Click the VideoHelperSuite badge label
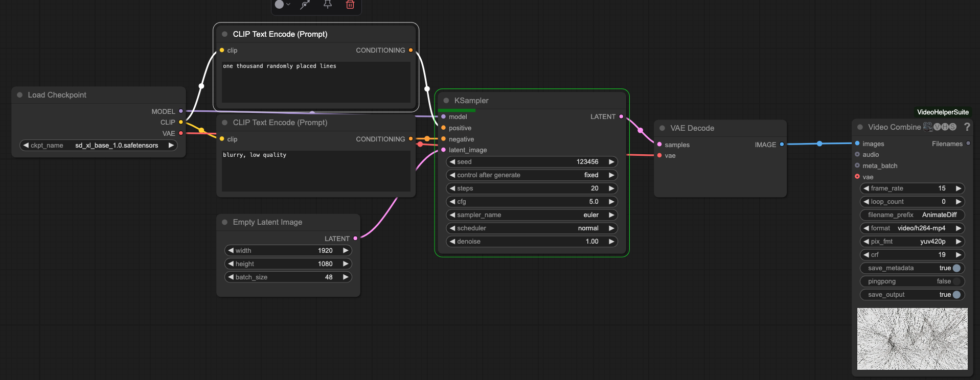The image size is (980, 380). point(943,112)
